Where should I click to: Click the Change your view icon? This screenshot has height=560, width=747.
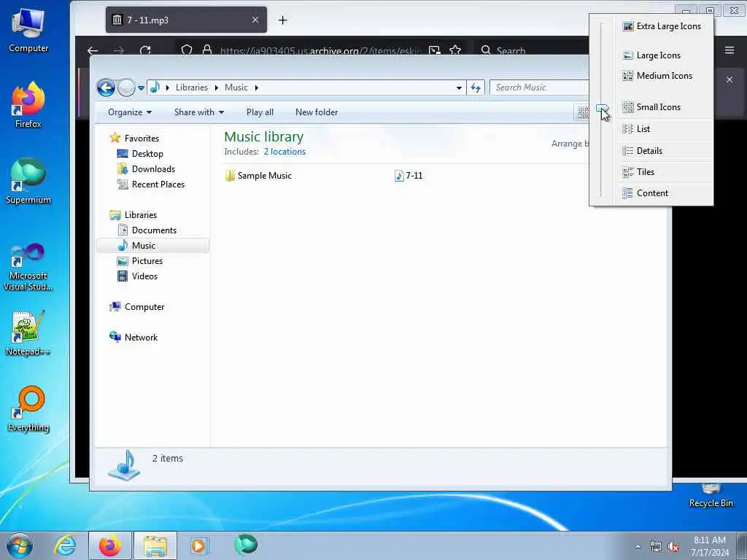tap(583, 112)
